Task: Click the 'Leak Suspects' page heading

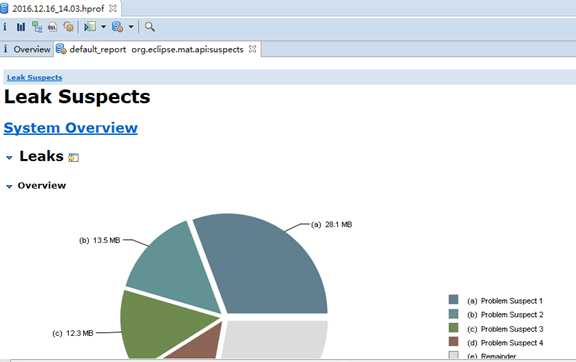Action: pyautogui.click(x=77, y=97)
